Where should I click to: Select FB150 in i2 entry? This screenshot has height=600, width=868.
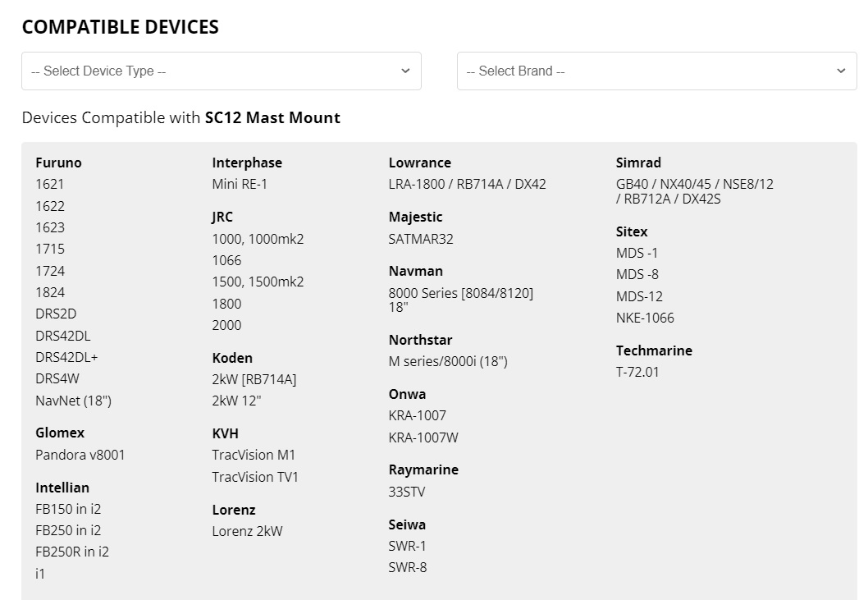click(68, 509)
